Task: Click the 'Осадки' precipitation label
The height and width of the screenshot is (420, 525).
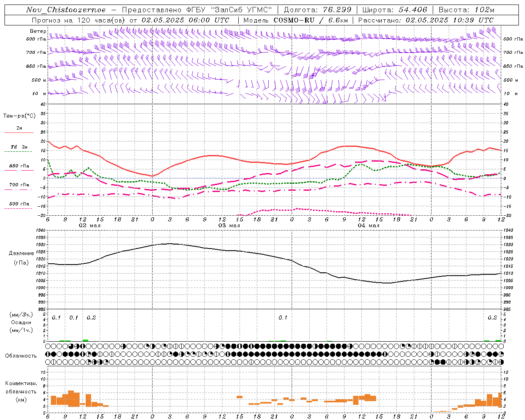Action: point(21,322)
